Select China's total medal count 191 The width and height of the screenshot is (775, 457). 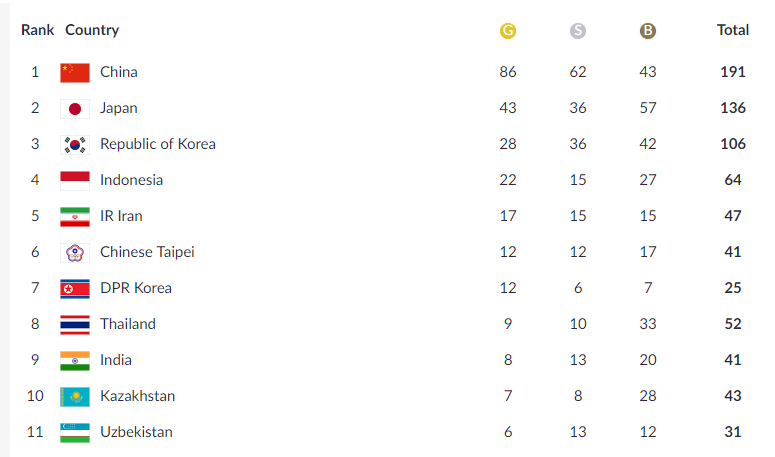(732, 72)
